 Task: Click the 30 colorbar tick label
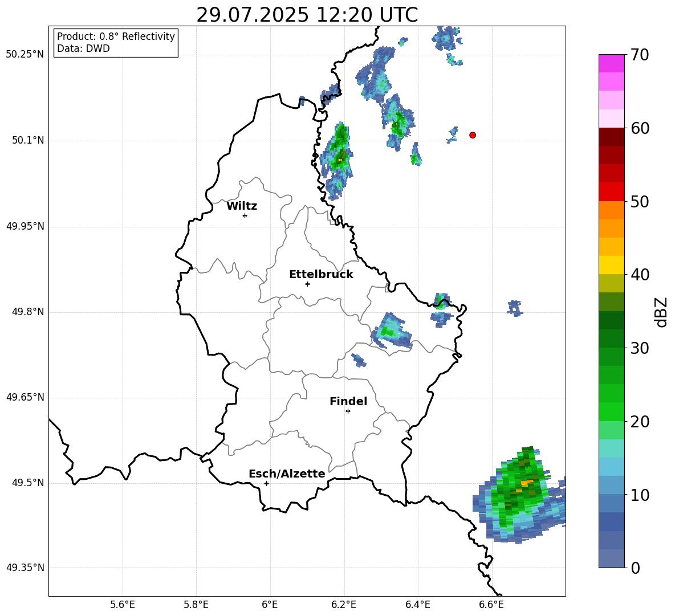coord(640,348)
